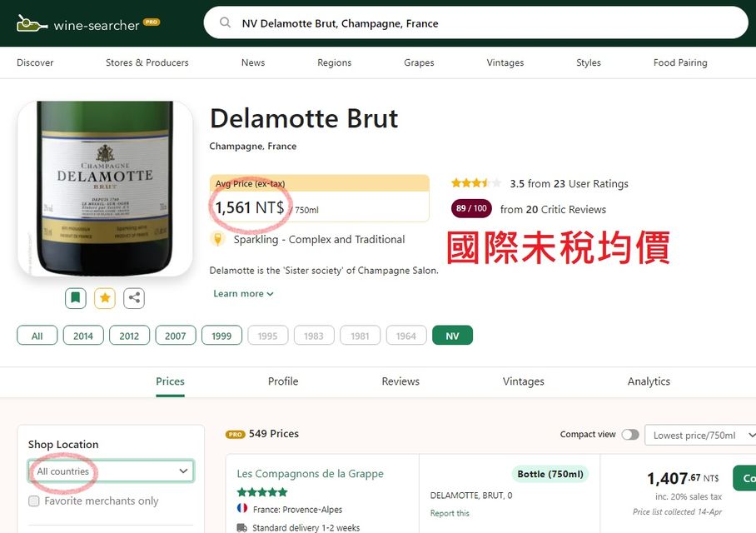Image resolution: width=756 pixels, height=533 pixels.
Task: Switch to the Reviews tab
Action: [x=400, y=381]
